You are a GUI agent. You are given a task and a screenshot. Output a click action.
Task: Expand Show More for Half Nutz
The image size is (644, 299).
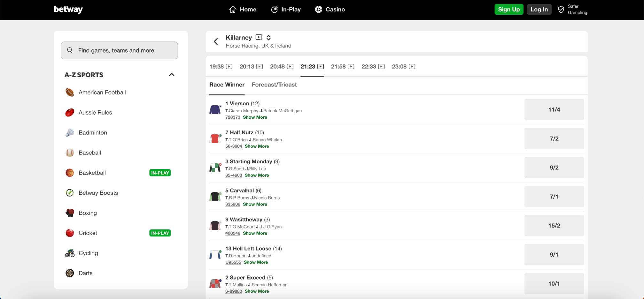(257, 146)
